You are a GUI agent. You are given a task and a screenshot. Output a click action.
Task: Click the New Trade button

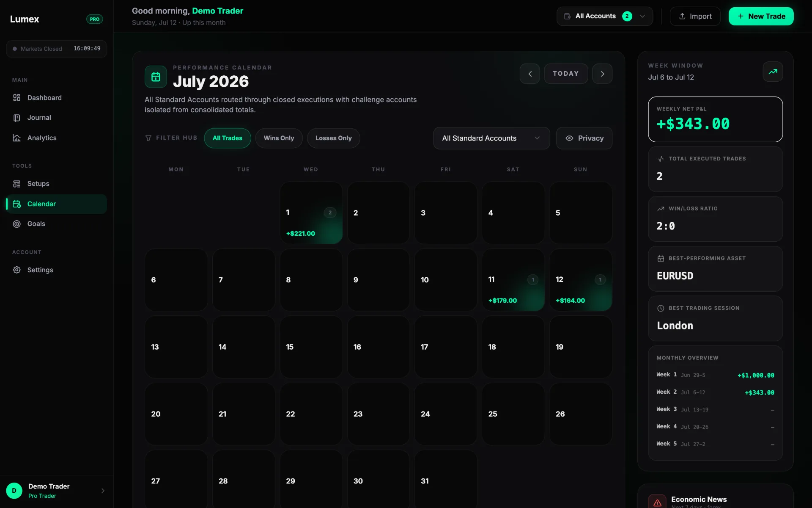(761, 16)
